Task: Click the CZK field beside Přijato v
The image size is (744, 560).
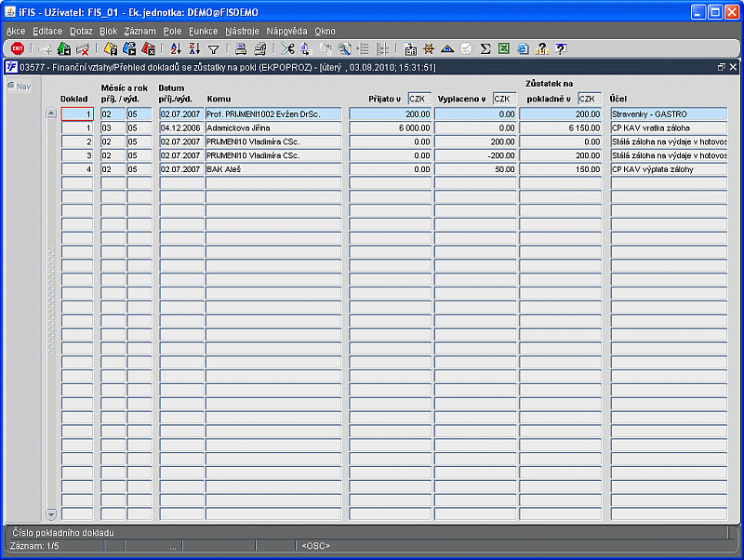Action: tap(419, 99)
